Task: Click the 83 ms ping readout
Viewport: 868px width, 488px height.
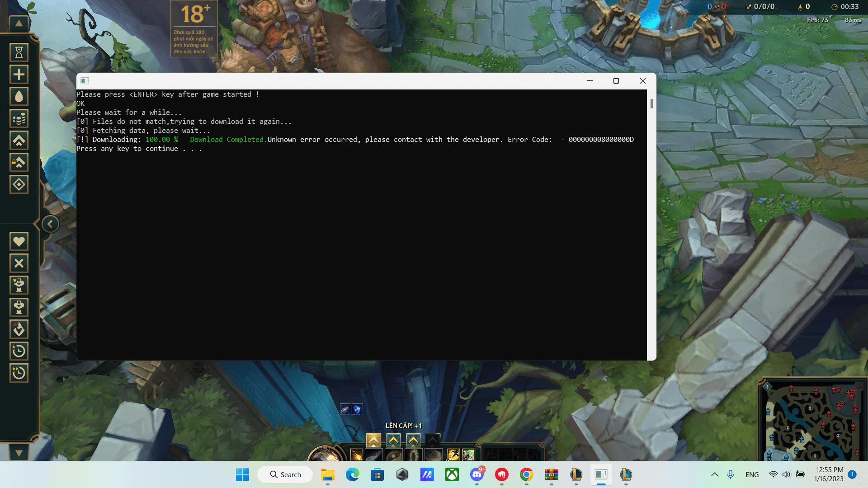Action: (853, 20)
